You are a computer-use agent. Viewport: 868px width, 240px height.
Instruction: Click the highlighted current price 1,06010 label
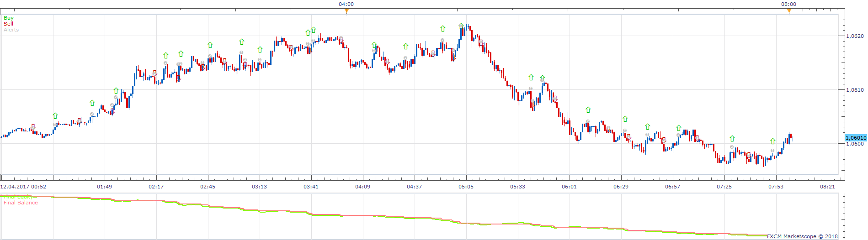[856, 138]
